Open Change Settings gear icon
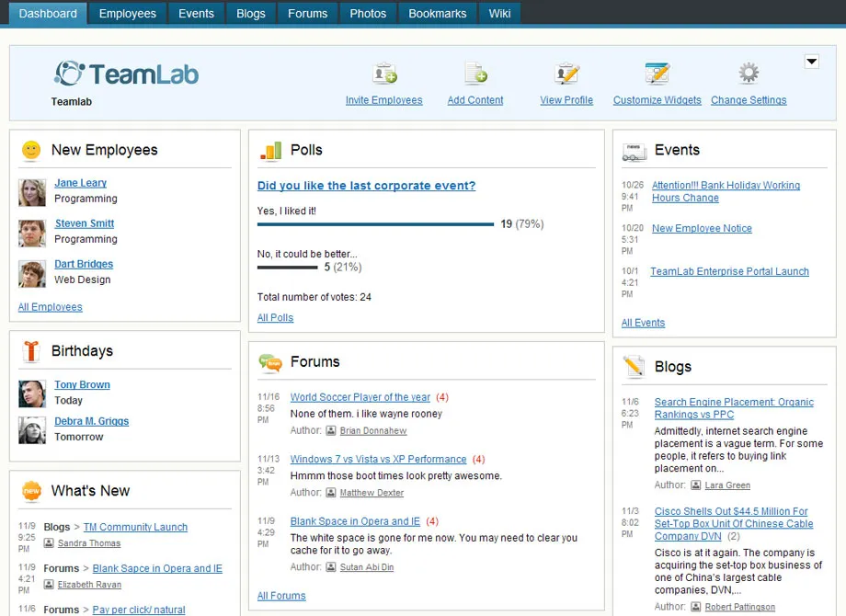The height and width of the screenshot is (616, 846). pyautogui.click(x=749, y=74)
